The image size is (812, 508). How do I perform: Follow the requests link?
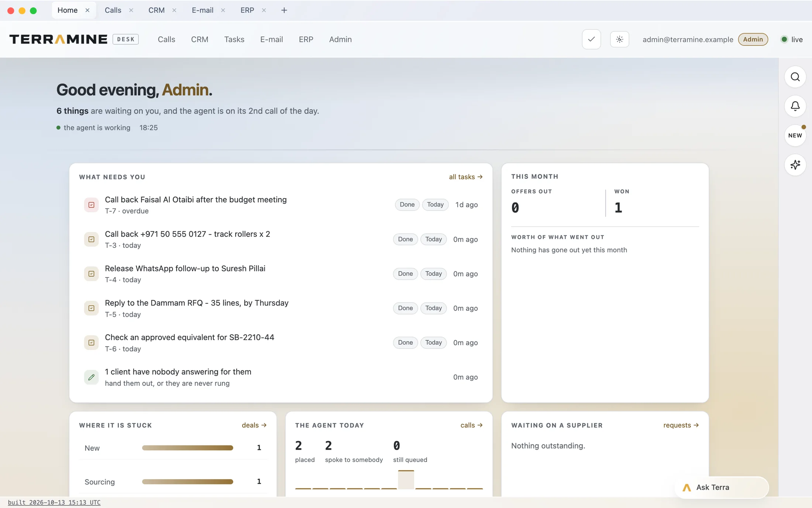point(681,425)
